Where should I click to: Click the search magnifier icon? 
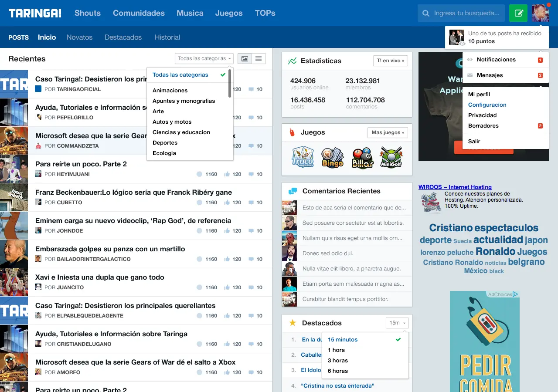tap(426, 14)
